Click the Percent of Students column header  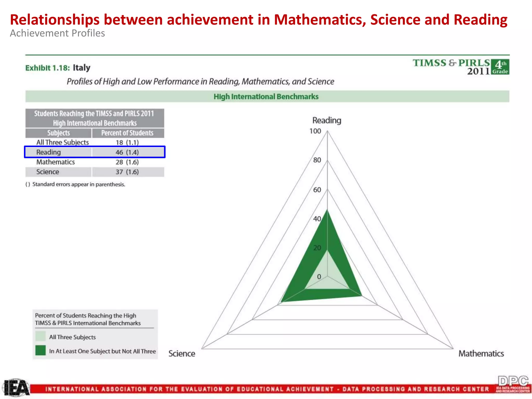(x=127, y=133)
